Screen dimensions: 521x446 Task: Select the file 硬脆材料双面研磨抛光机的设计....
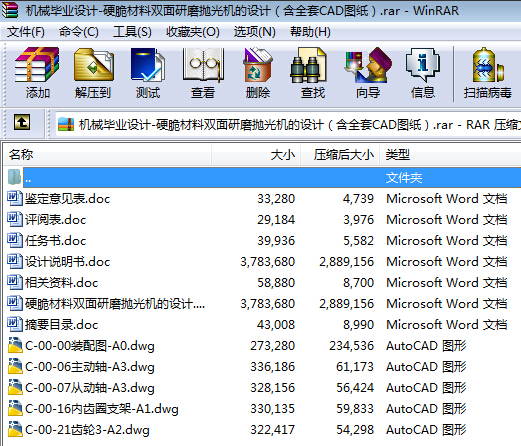point(115,304)
